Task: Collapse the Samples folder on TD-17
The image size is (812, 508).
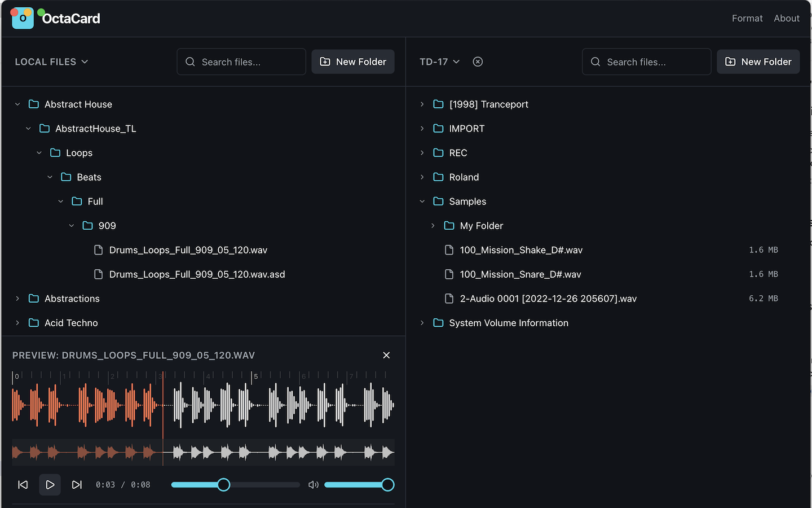Action: tap(422, 202)
